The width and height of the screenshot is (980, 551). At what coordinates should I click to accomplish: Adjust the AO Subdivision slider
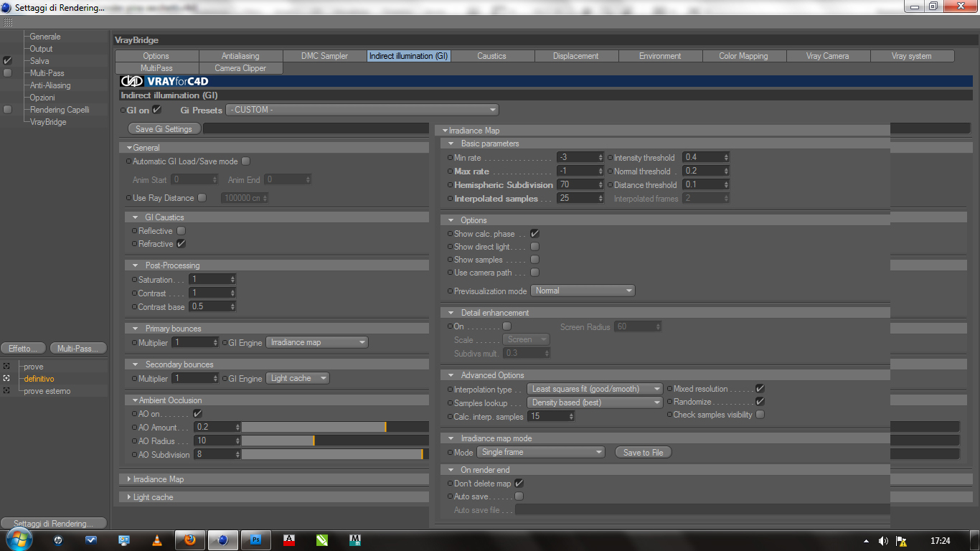(335, 454)
